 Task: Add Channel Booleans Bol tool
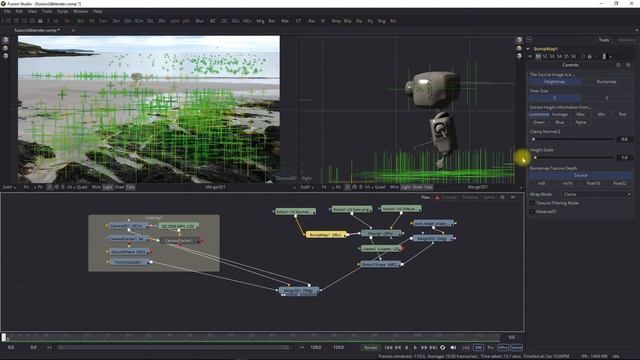(271, 21)
